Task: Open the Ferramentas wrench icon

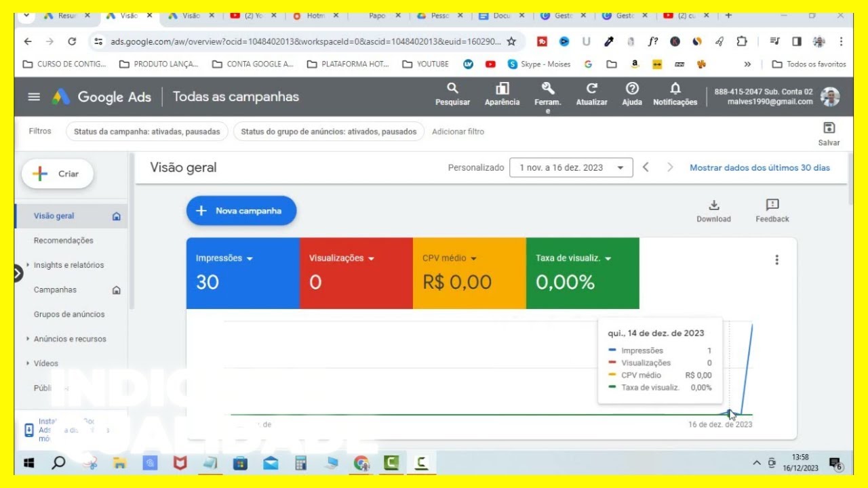Action: 548,89
